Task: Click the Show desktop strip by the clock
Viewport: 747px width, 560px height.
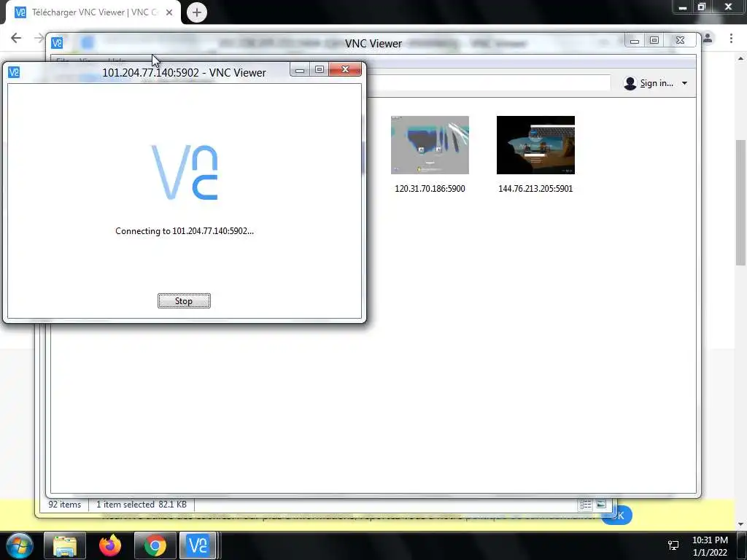Action: point(743,545)
